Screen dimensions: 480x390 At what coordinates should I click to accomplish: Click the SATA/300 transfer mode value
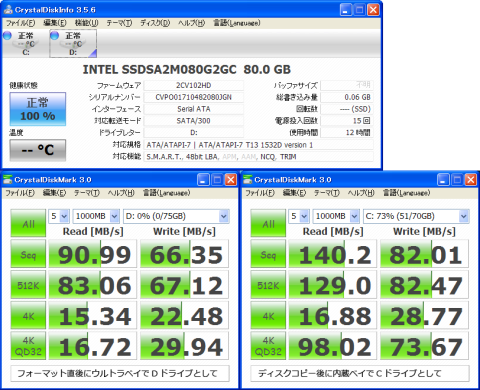pyautogui.click(x=194, y=121)
